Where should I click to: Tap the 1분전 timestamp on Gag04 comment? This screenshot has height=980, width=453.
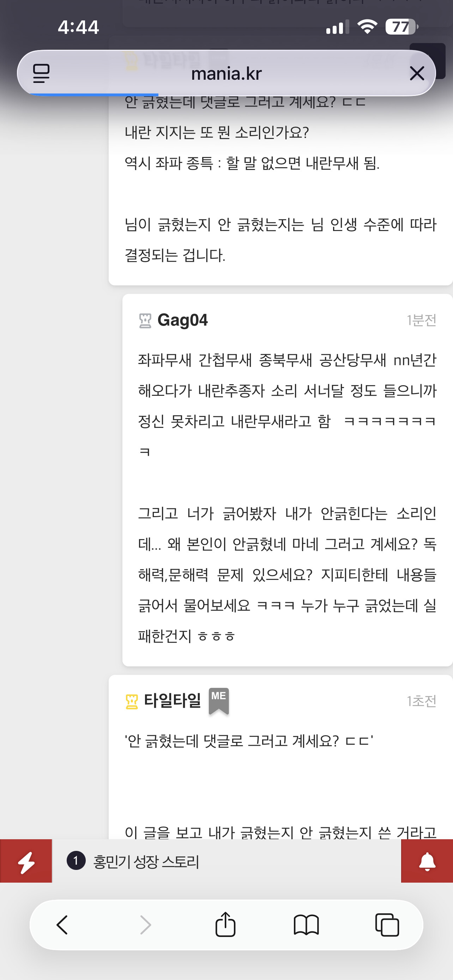[x=422, y=320]
